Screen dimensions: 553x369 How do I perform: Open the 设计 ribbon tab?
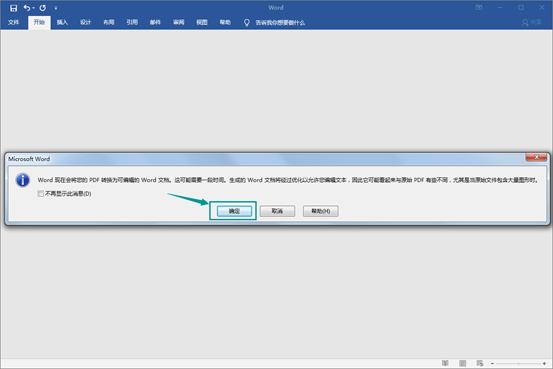(85, 22)
